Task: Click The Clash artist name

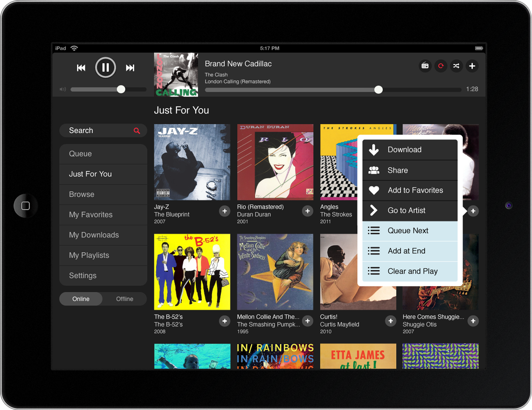Action: (x=216, y=75)
